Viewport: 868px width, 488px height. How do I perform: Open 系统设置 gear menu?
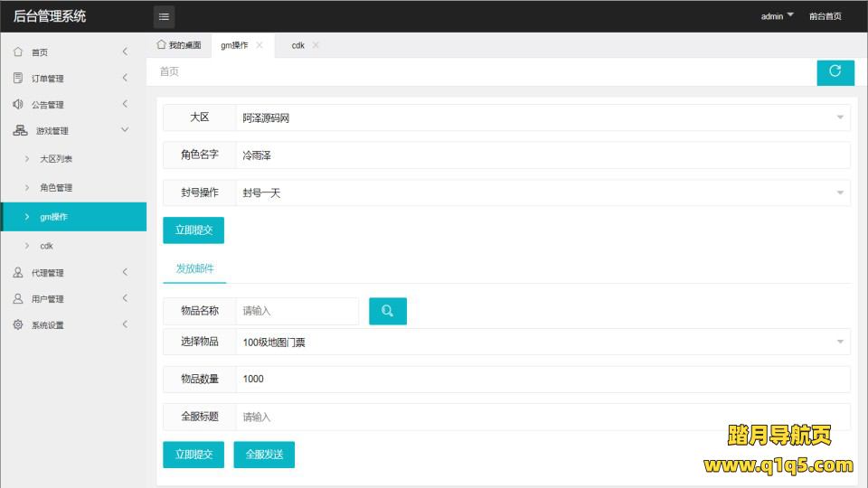pyautogui.click(x=47, y=325)
